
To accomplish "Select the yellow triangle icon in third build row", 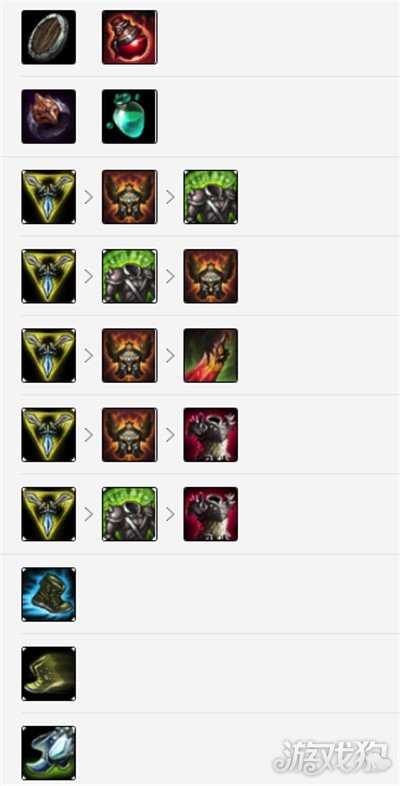I will click(x=49, y=355).
